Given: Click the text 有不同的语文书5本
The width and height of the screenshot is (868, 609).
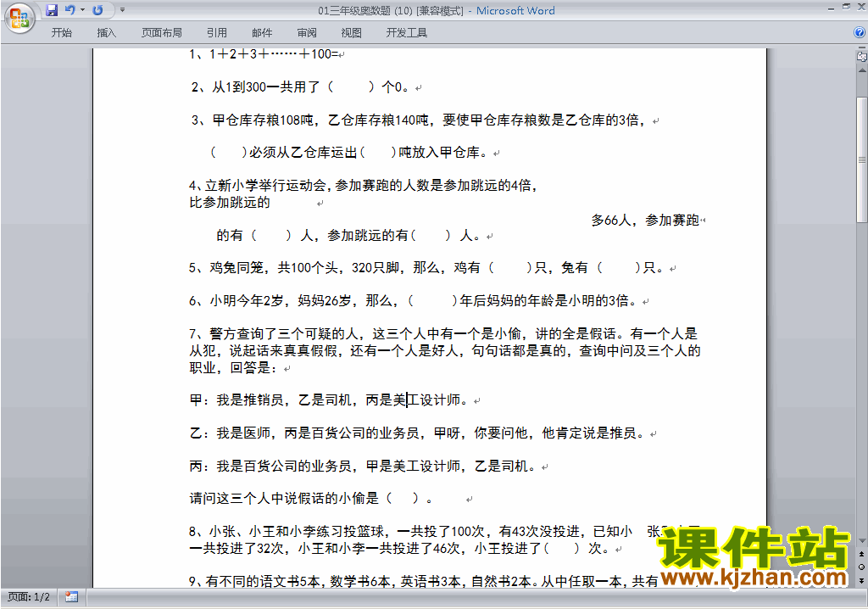Looking at the screenshot, I should coord(264,581).
